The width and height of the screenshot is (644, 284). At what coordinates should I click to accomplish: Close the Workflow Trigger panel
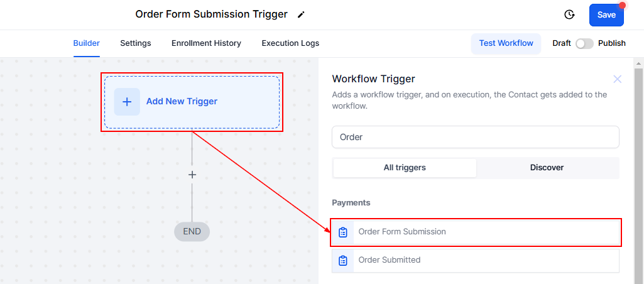617,79
